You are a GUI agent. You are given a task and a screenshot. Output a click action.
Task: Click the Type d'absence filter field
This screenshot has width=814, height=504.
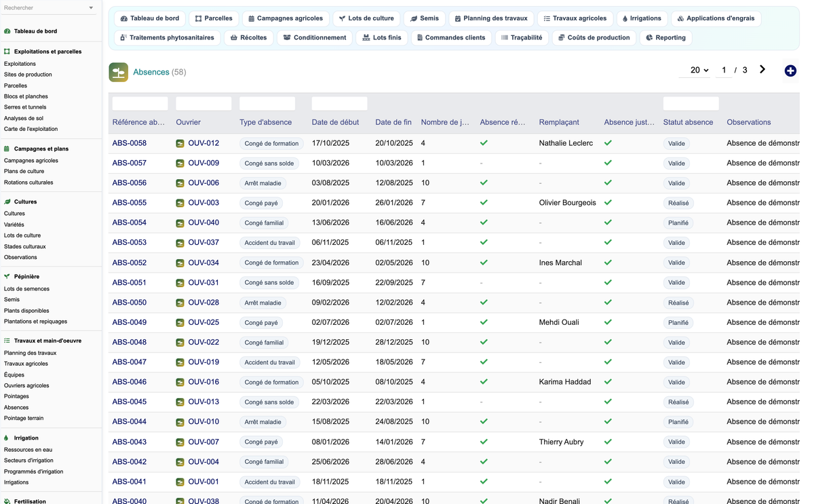(267, 104)
